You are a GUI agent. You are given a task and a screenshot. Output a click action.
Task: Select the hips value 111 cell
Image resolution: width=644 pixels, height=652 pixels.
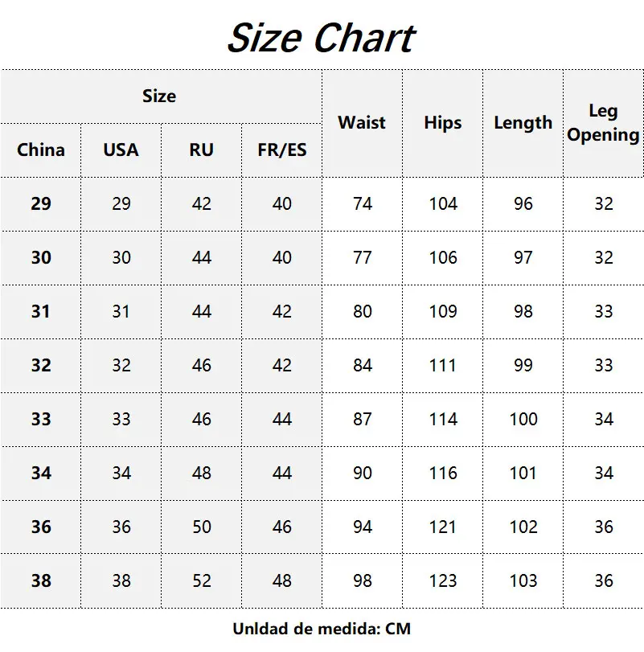pyautogui.click(x=442, y=365)
